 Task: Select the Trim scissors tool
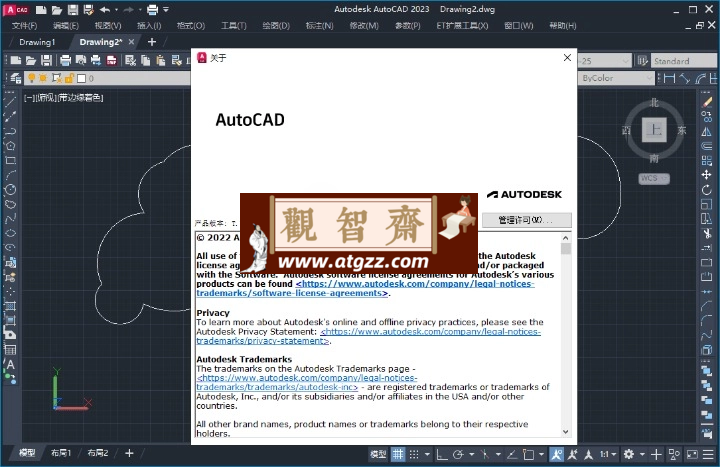click(x=707, y=233)
